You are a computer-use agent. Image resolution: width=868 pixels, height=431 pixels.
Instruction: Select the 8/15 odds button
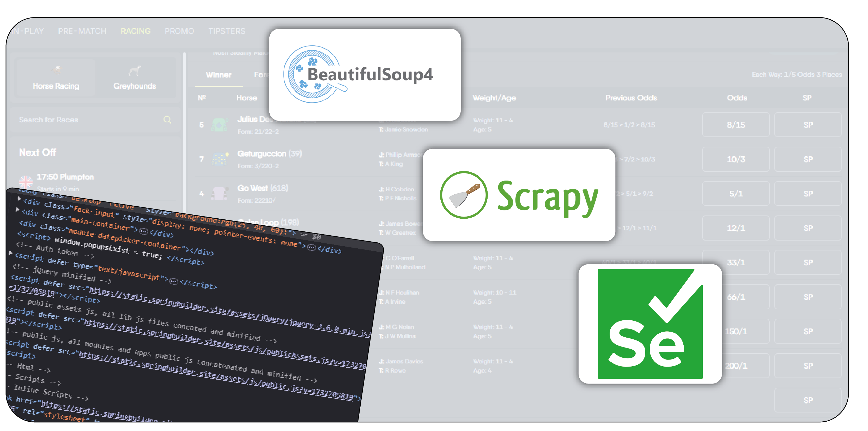[736, 125]
